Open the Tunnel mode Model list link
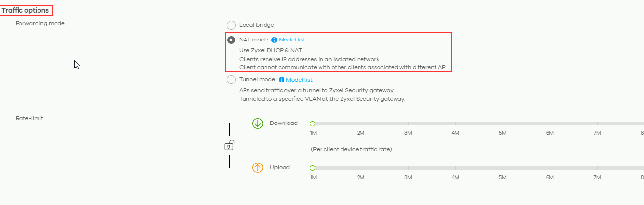Image resolution: width=644 pixels, height=205 pixels. click(299, 80)
